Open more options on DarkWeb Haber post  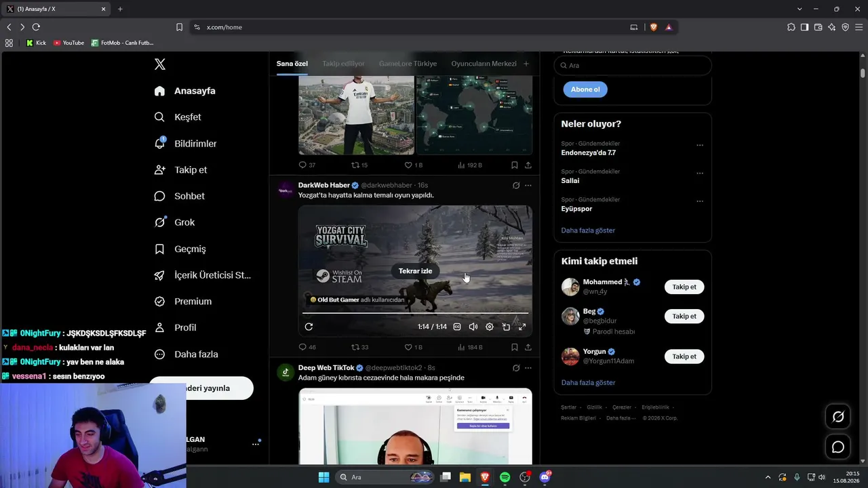(x=528, y=185)
